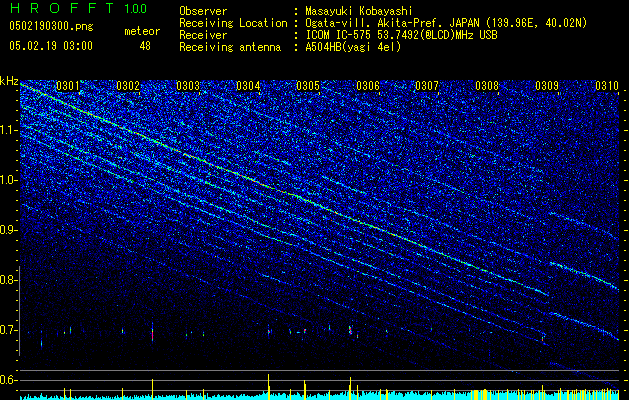Image resolution: width=629 pixels, height=400 pixels.
Task: Click the 0310 time marker
Action: click(x=607, y=86)
